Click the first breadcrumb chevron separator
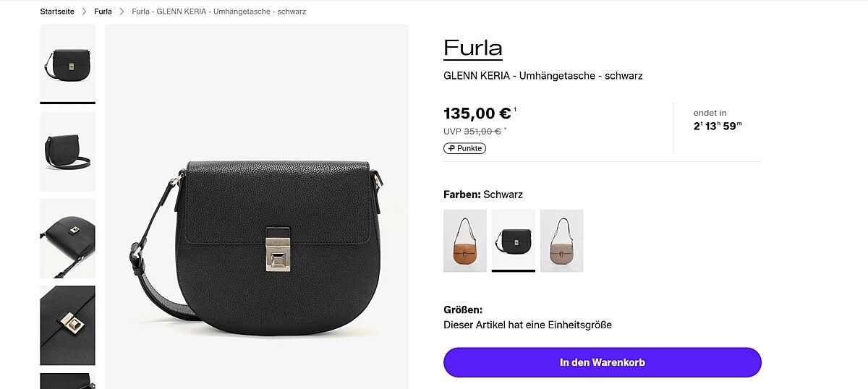The height and width of the screenshot is (389, 868). [x=85, y=12]
